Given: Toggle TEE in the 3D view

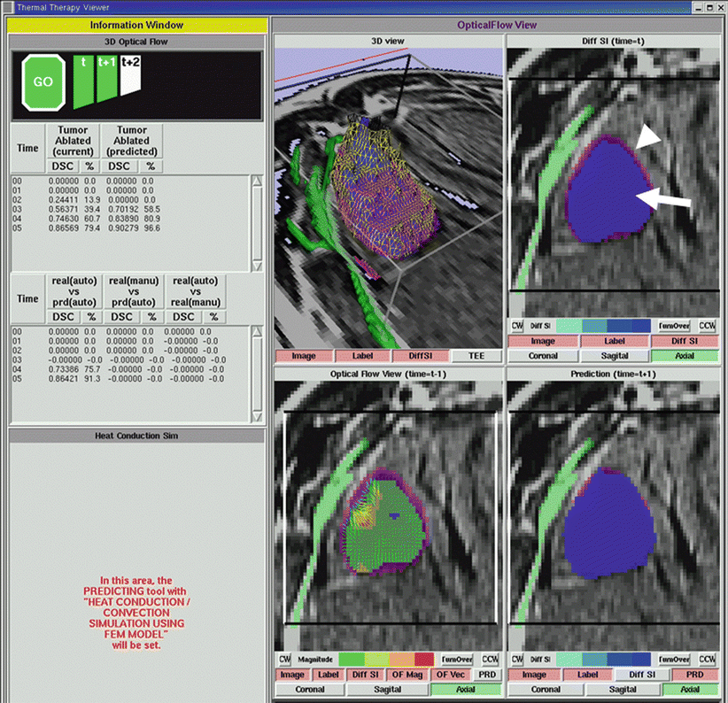Looking at the screenshot, I should coord(470,355).
